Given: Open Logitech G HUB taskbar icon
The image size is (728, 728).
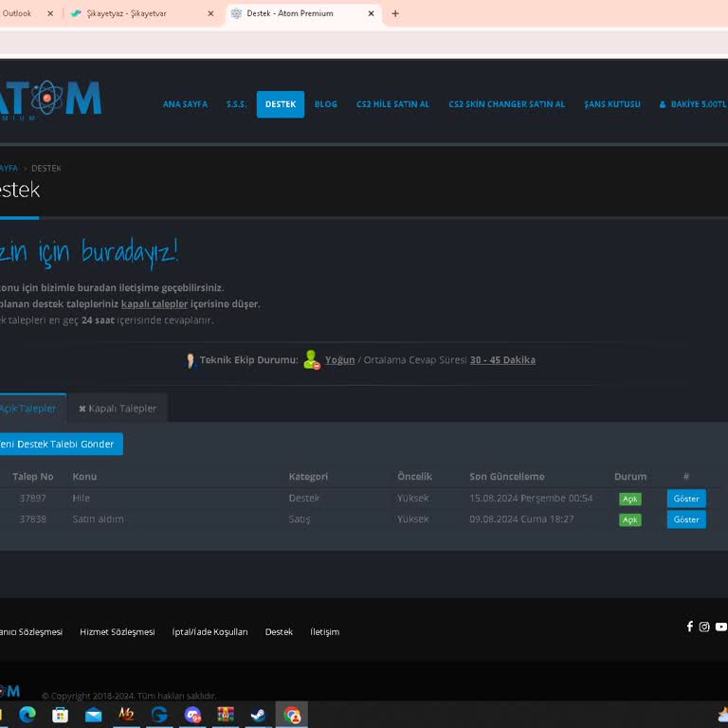Looking at the screenshot, I should [159, 715].
